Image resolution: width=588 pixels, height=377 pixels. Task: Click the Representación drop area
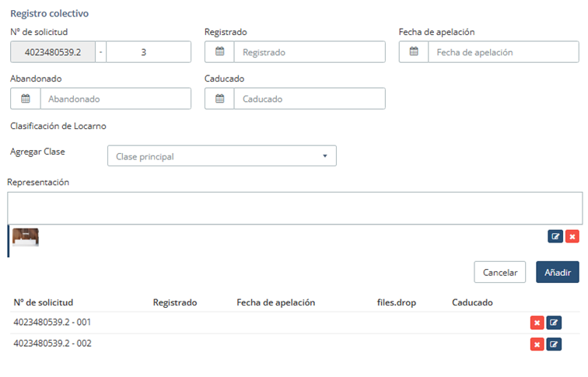(x=295, y=208)
